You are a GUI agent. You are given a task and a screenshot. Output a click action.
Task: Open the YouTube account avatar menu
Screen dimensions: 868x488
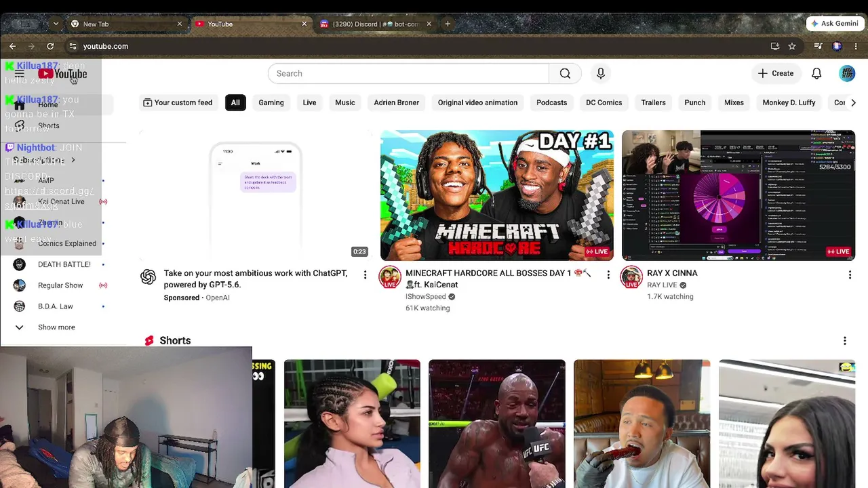(x=847, y=73)
